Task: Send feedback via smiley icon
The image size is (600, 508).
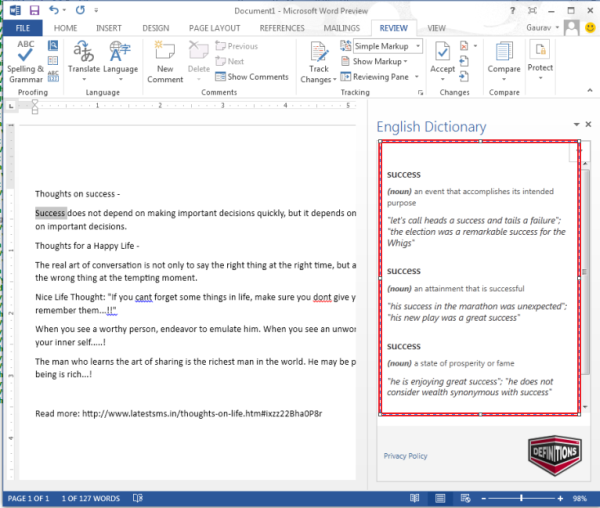Action: tap(590, 28)
